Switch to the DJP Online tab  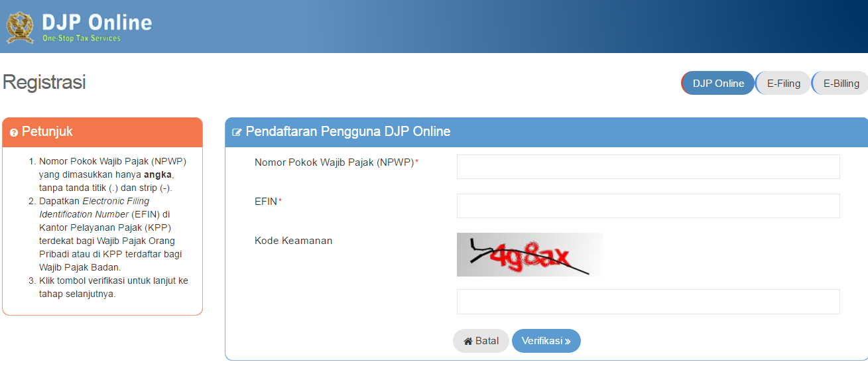[718, 83]
